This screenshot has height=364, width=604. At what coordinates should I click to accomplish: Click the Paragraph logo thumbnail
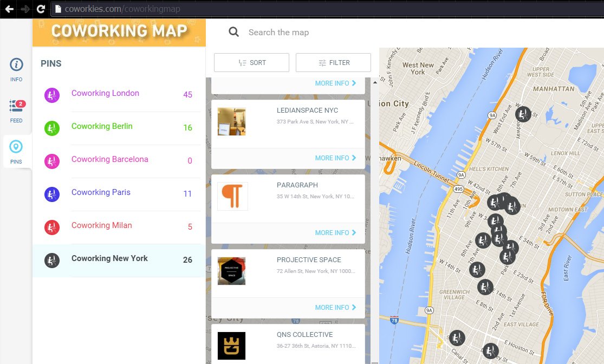(232, 196)
